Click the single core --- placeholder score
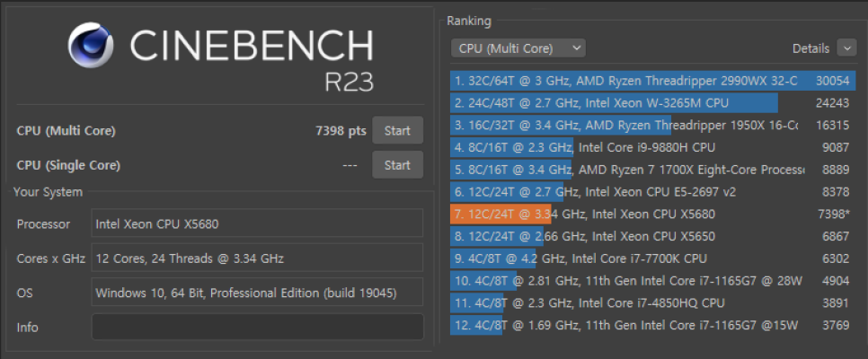Viewport: 868px width, 359px height. tap(350, 165)
